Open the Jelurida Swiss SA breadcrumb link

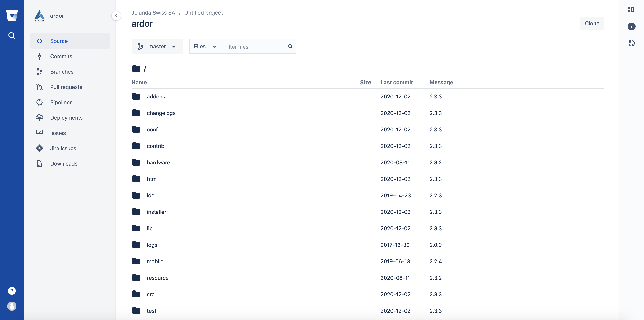[153, 13]
